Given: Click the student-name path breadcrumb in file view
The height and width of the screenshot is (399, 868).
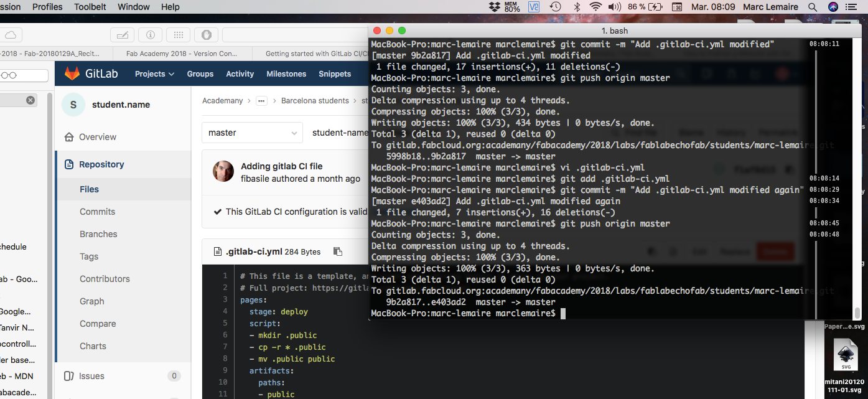Looking at the screenshot, I should coord(340,133).
